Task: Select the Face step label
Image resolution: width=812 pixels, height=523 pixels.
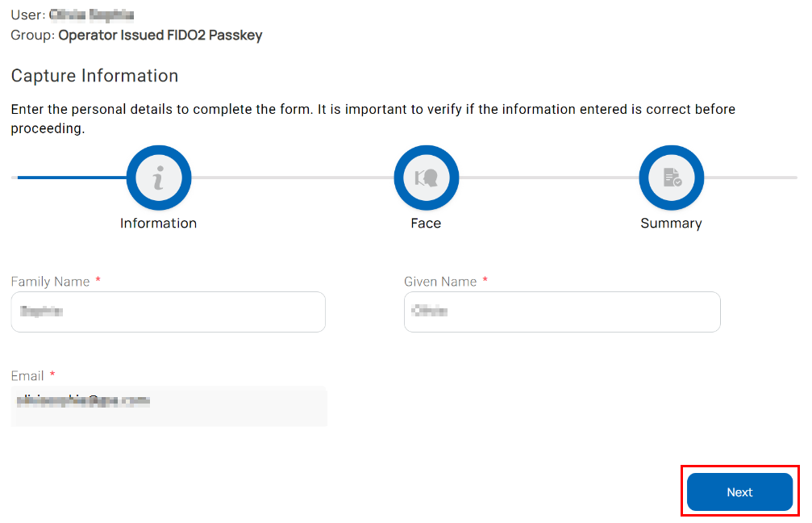Action: (426, 224)
